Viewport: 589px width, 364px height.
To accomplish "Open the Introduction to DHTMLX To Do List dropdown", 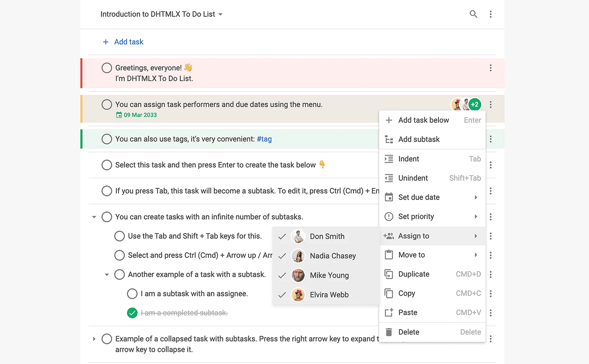I will (x=162, y=14).
